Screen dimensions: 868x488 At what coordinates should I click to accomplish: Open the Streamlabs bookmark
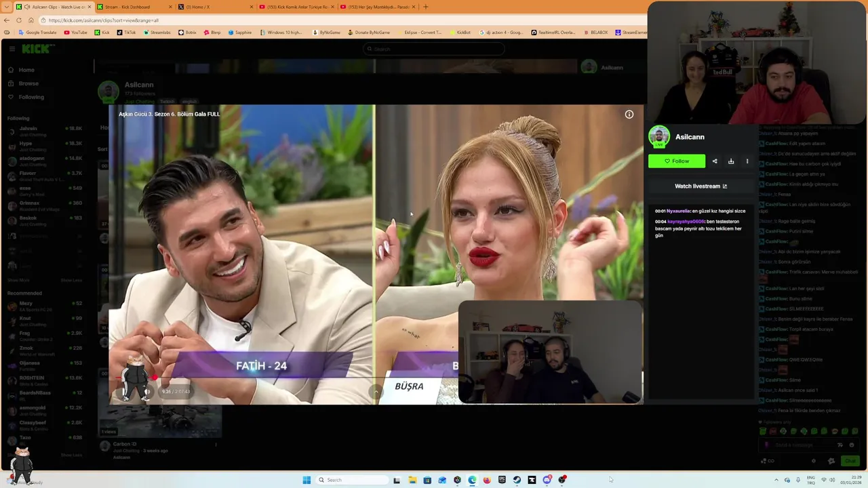(x=157, y=33)
